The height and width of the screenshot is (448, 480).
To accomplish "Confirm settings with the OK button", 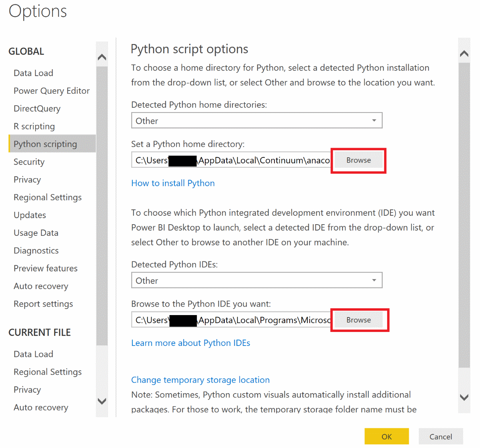I will [386, 436].
